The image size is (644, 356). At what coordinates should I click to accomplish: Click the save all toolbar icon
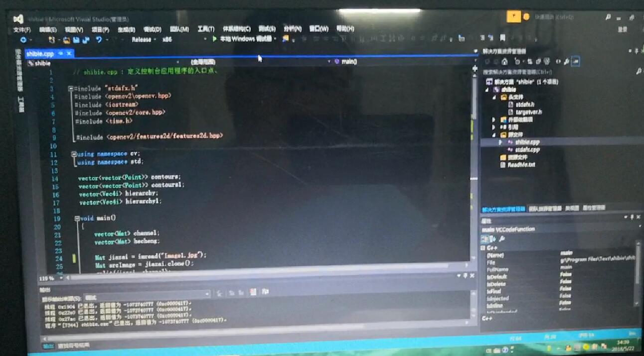[x=86, y=40]
